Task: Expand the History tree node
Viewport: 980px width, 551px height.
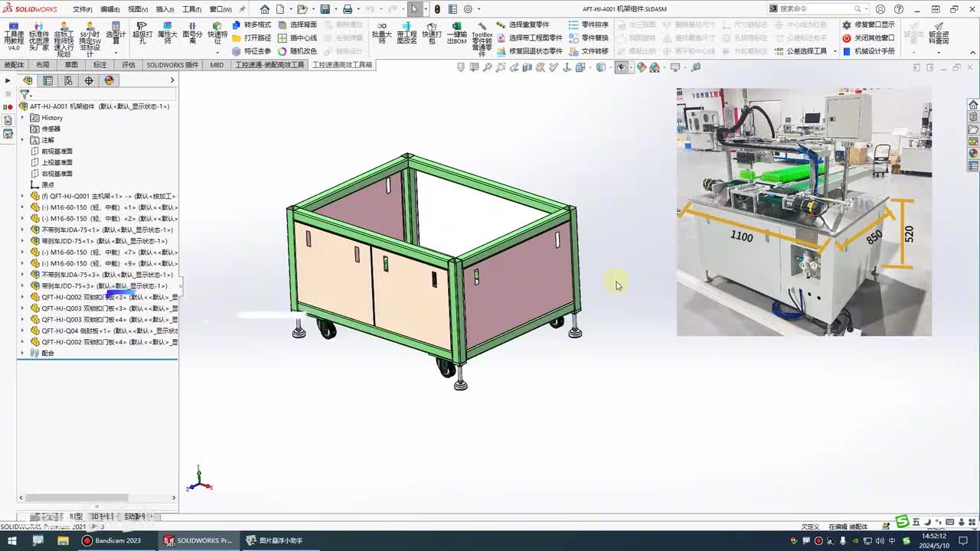Action: (x=22, y=118)
